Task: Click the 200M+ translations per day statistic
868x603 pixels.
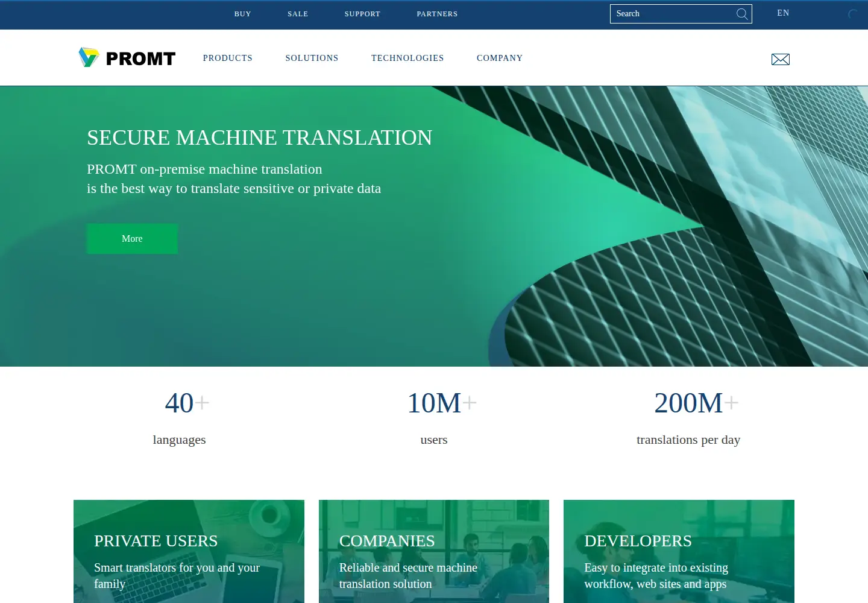Action: point(688,418)
